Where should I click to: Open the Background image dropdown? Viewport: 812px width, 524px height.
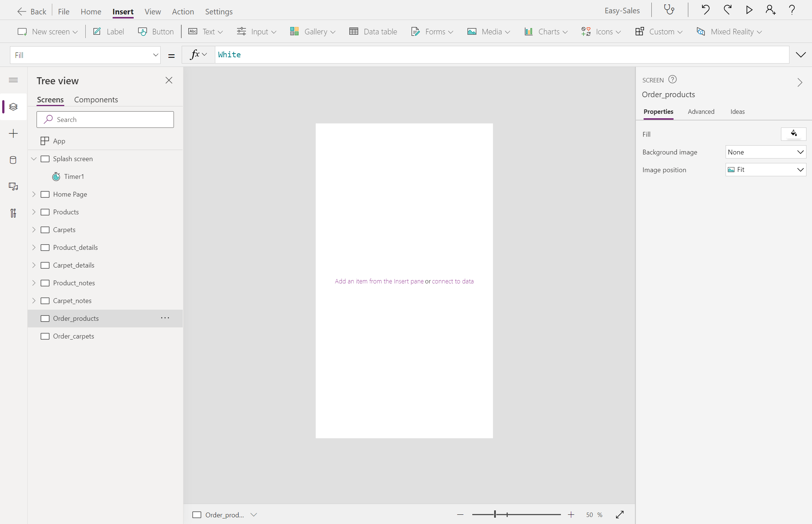pos(765,152)
